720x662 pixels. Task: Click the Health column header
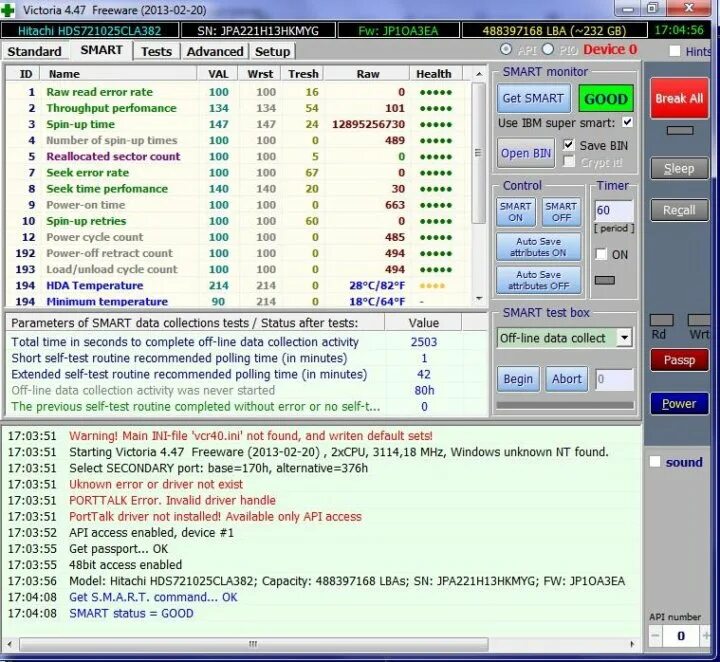click(x=435, y=74)
